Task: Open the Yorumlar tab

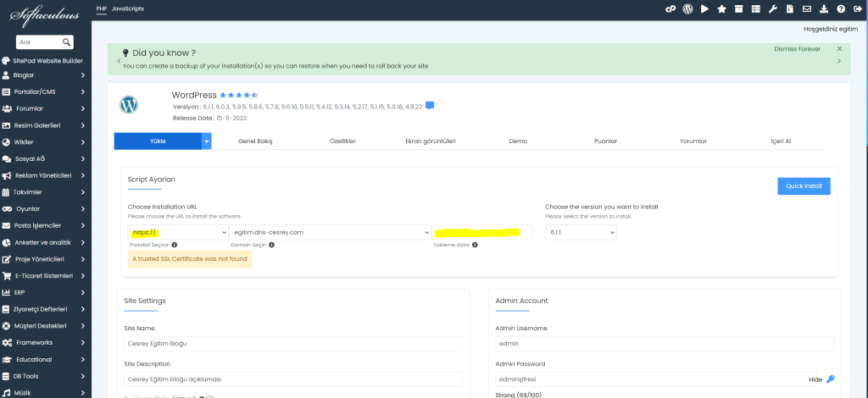Action: tap(693, 141)
